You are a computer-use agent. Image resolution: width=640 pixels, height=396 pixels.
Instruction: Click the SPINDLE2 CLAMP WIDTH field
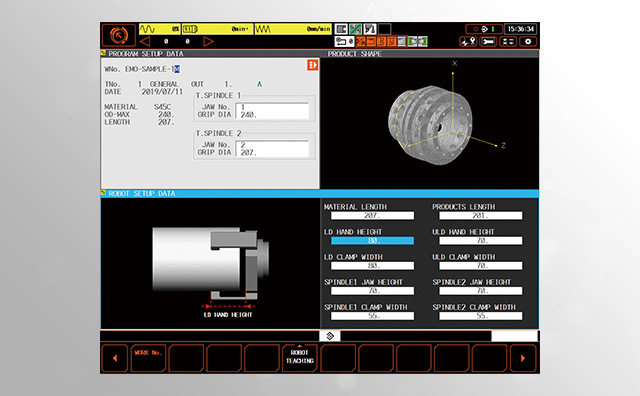(480, 316)
